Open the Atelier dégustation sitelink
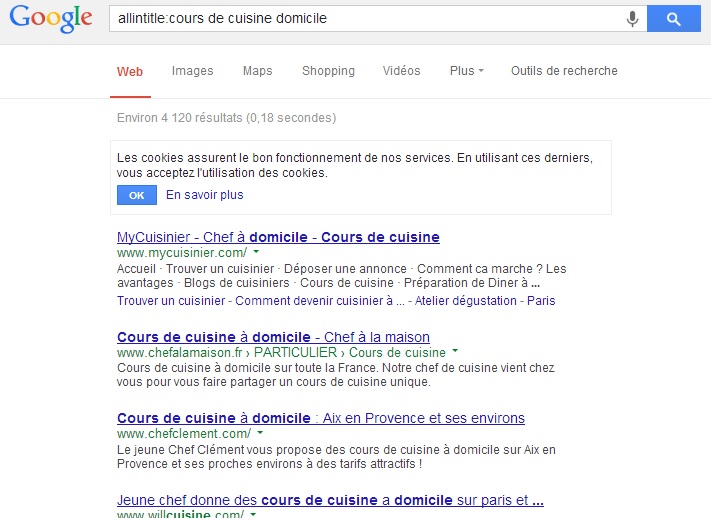This screenshot has width=711, height=518. pyautogui.click(x=465, y=301)
